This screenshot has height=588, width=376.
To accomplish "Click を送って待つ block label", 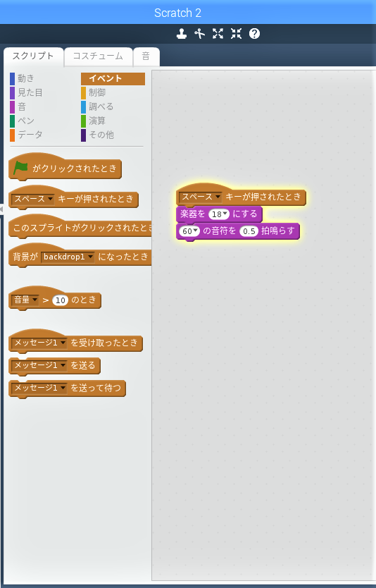I will tap(96, 388).
